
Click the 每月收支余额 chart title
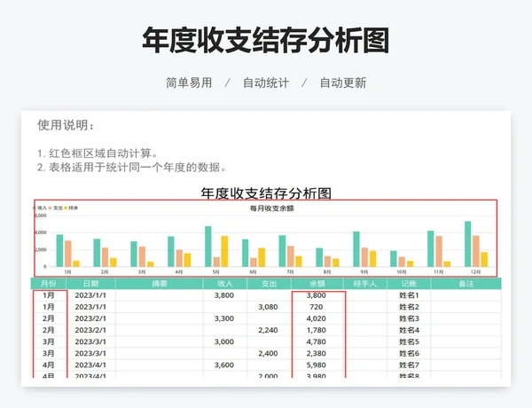point(272,208)
